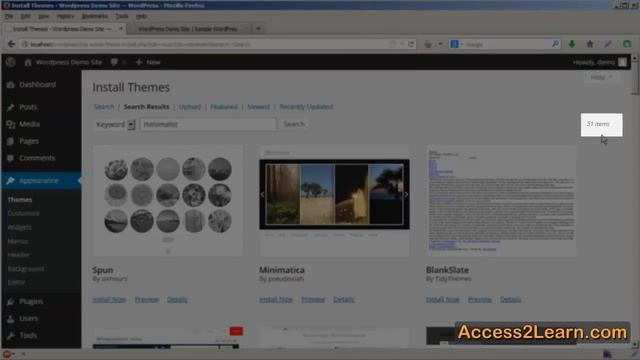Click the Minimatica theme screenshot thumbnail
640x360 pixels.
334,201
